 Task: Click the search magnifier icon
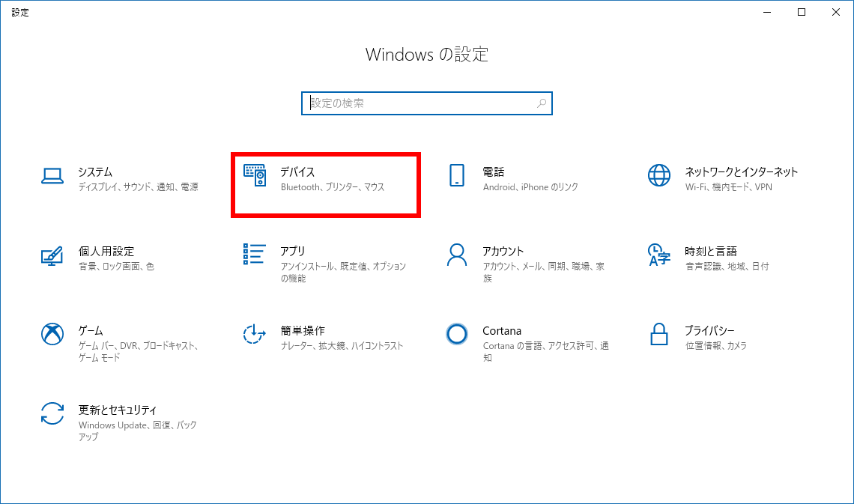[x=542, y=103]
